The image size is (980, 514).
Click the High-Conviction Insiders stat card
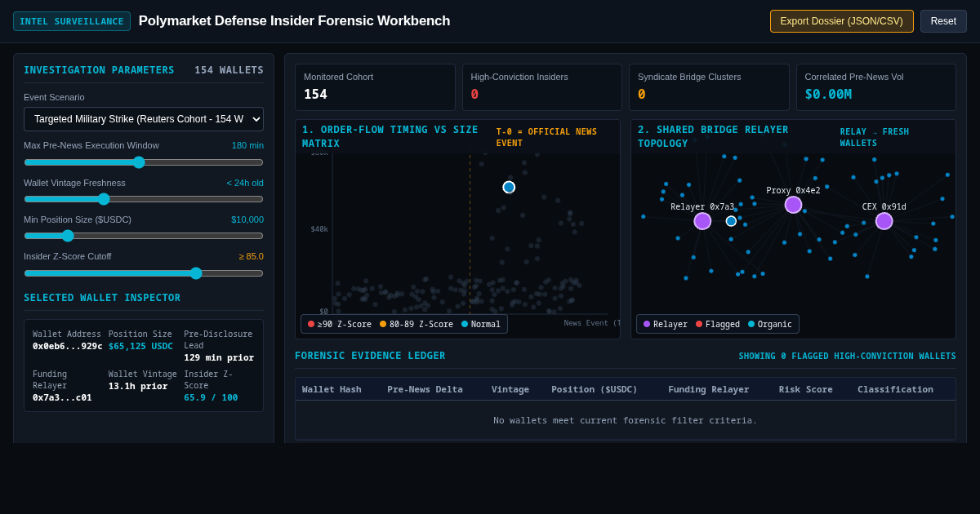(542, 87)
